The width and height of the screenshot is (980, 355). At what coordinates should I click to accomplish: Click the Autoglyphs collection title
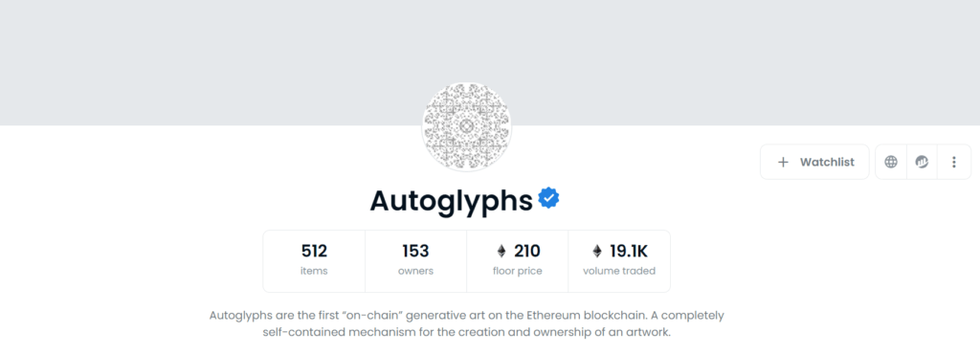pyautogui.click(x=452, y=200)
